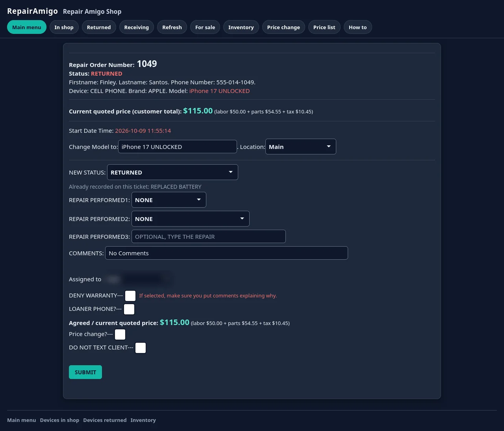Click the repair order number 1049
The width and height of the screenshot is (504, 431).
(147, 64)
